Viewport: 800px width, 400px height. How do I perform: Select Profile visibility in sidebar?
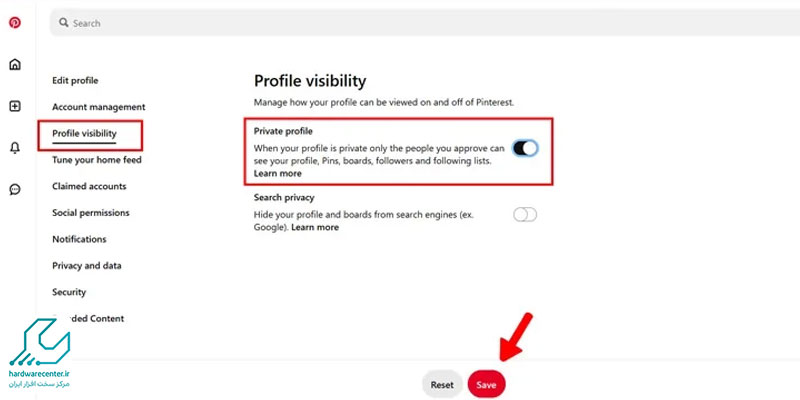pyautogui.click(x=84, y=134)
